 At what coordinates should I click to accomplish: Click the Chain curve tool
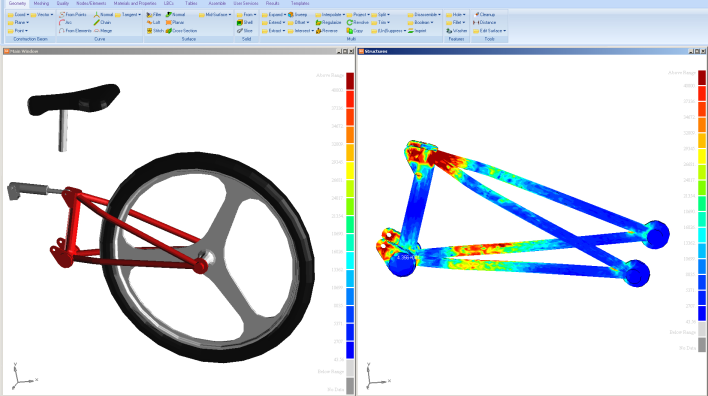coord(102,22)
